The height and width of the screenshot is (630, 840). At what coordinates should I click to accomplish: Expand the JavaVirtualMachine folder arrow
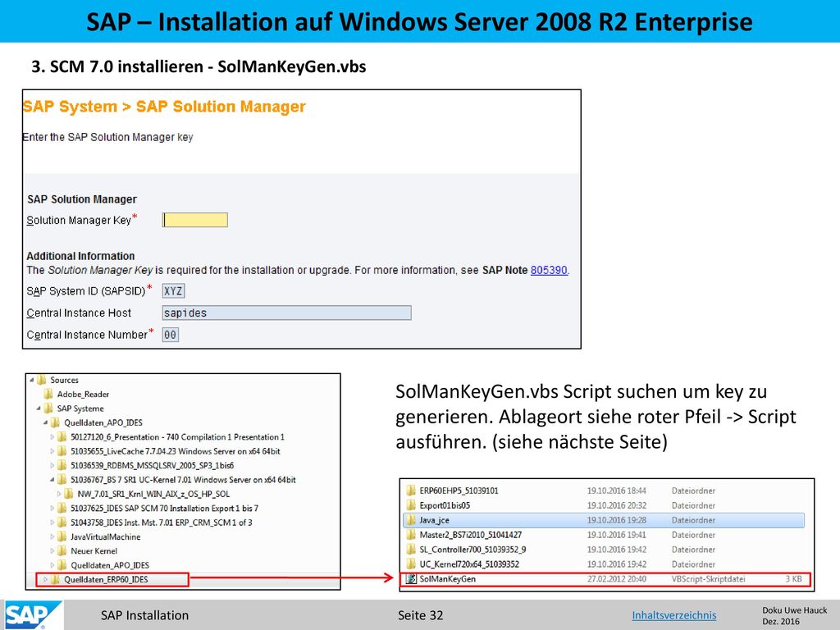pyautogui.click(x=52, y=536)
